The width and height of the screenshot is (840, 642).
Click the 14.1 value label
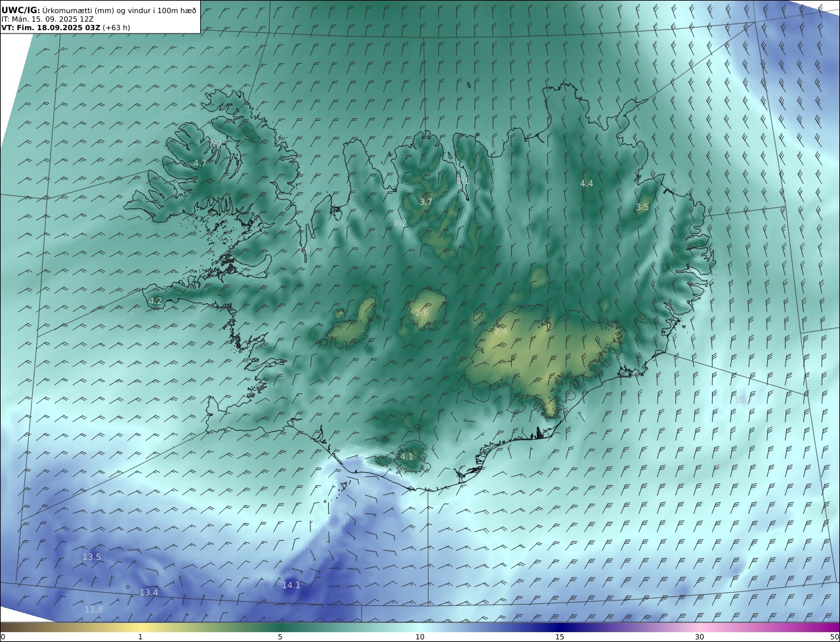291,585
